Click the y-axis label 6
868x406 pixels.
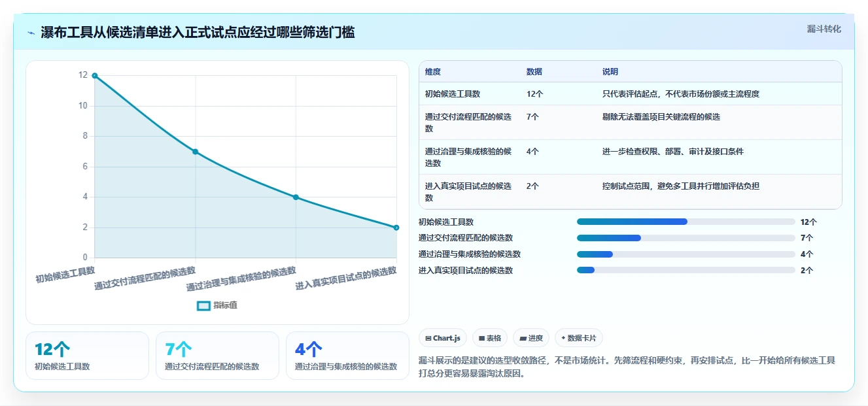click(85, 167)
